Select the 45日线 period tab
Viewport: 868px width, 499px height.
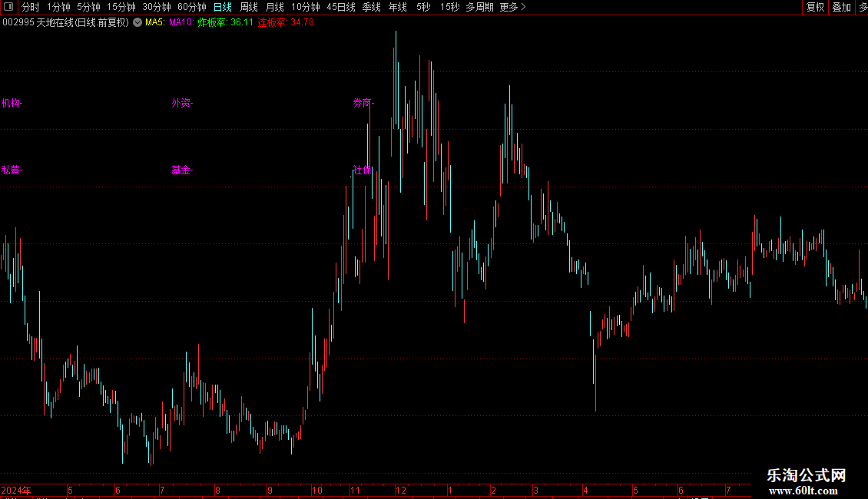point(341,7)
